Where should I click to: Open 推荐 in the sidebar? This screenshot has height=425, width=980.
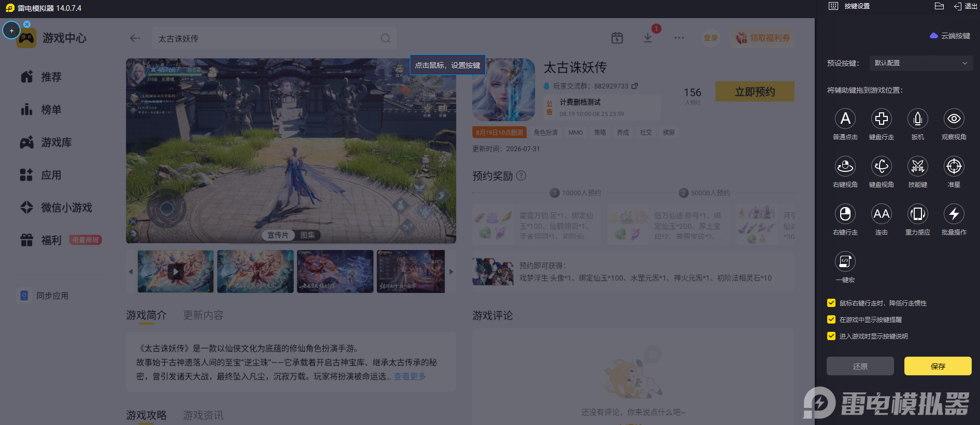point(41,77)
